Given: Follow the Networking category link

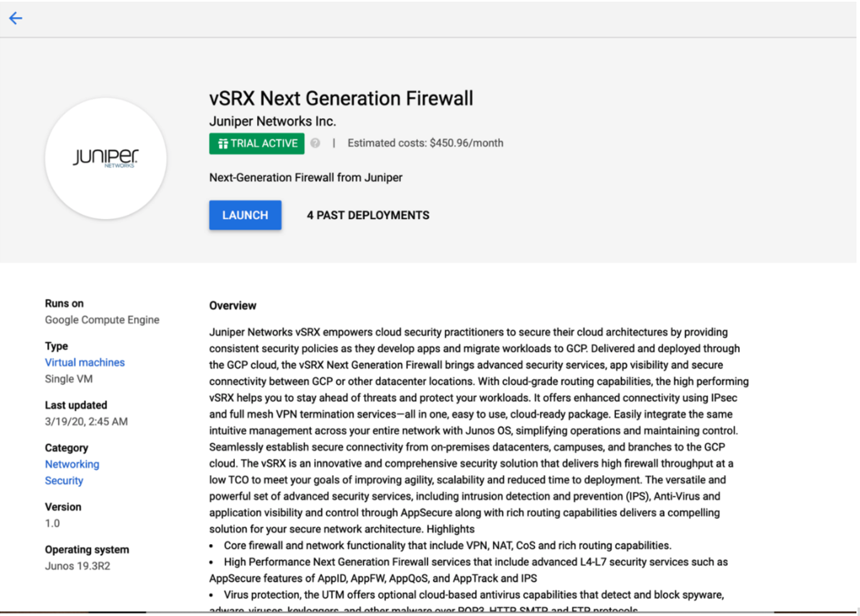Looking at the screenshot, I should [72, 464].
